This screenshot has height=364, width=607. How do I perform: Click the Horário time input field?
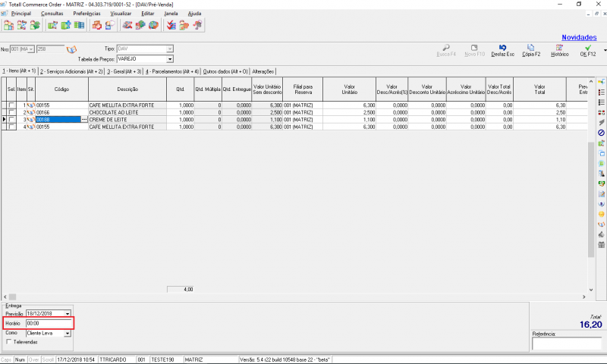[x=48, y=324]
